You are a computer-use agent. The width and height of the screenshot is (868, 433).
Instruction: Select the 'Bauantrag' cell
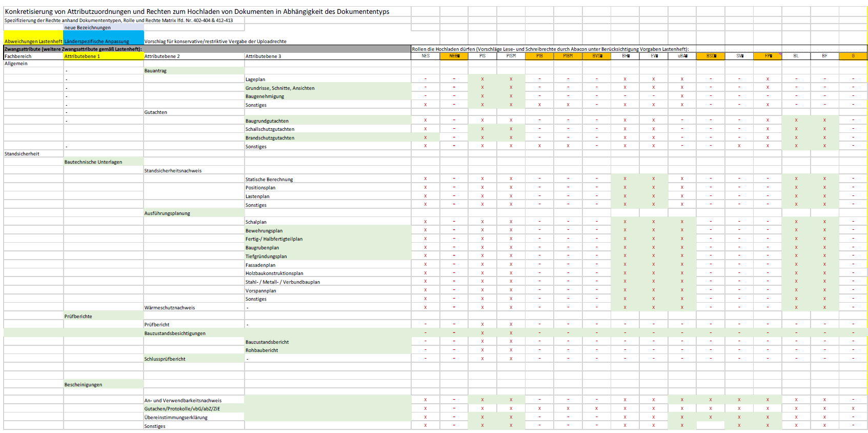pyautogui.click(x=194, y=71)
